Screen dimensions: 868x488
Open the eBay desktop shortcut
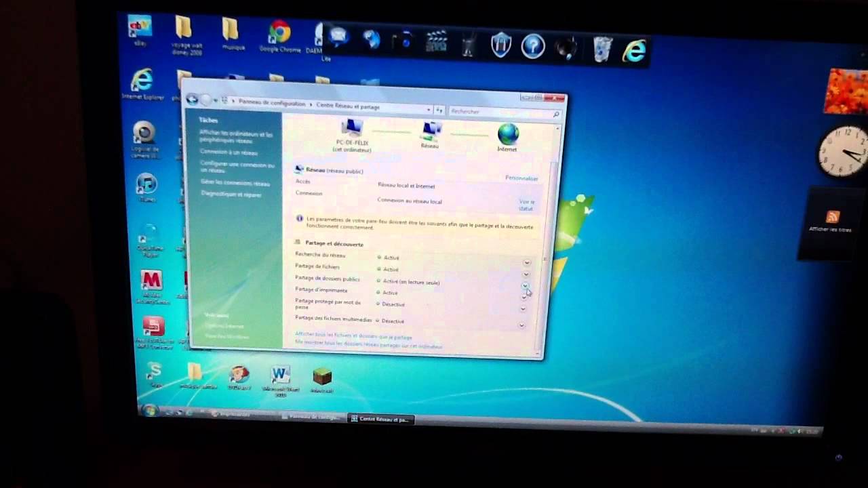[140, 30]
